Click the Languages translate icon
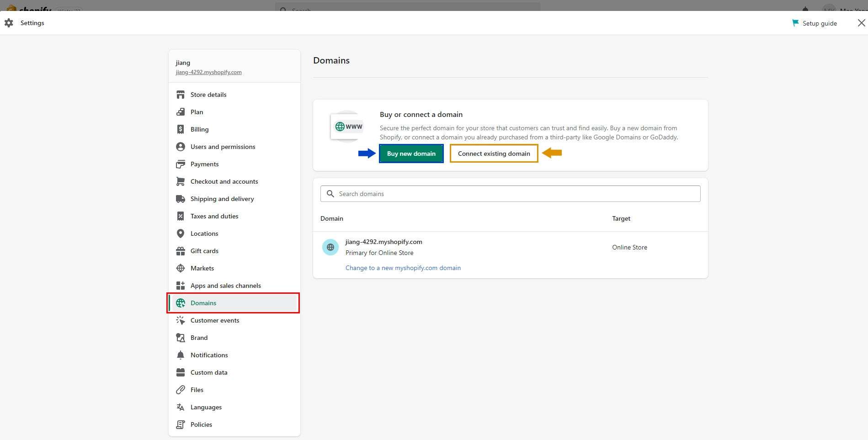This screenshot has width=868, height=440. coord(181,407)
